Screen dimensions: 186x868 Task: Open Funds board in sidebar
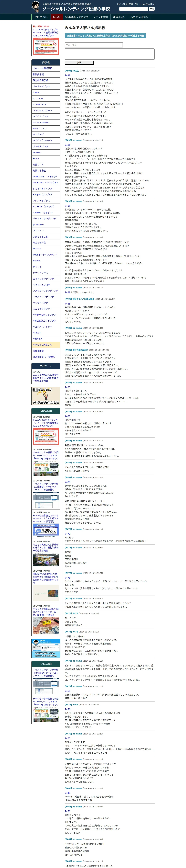[x=46, y=159]
